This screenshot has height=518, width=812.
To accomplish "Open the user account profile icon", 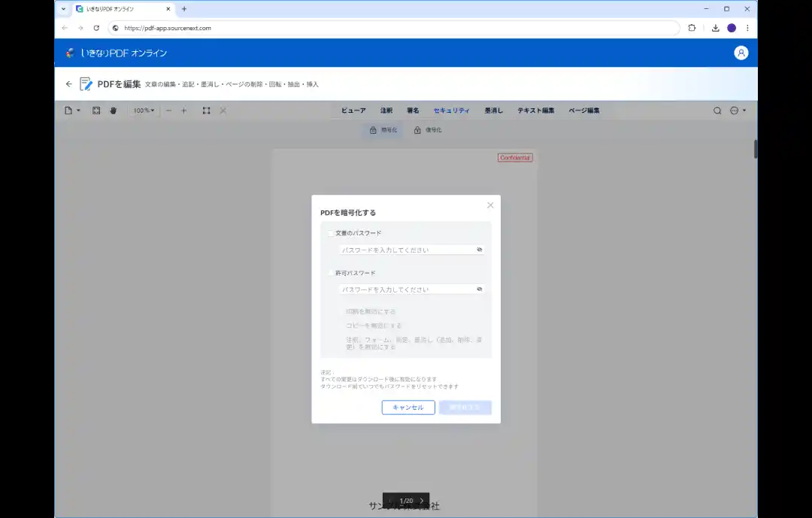I will pyautogui.click(x=741, y=53).
